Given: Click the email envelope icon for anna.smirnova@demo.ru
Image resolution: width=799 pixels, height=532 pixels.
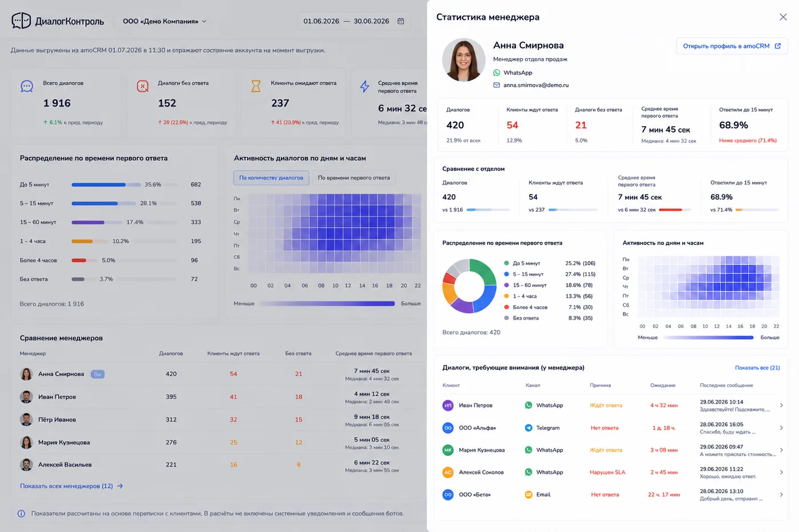Looking at the screenshot, I should pyautogui.click(x=497, y=85).
